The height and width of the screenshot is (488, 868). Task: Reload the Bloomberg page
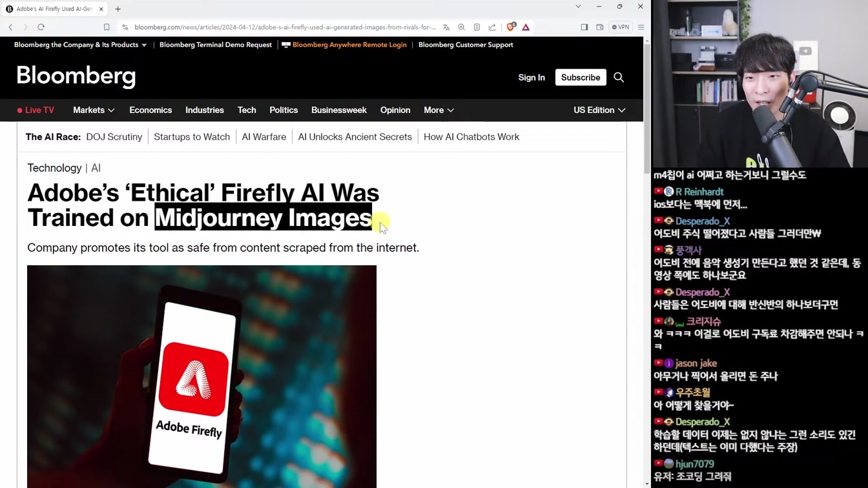tap(41, 27)
